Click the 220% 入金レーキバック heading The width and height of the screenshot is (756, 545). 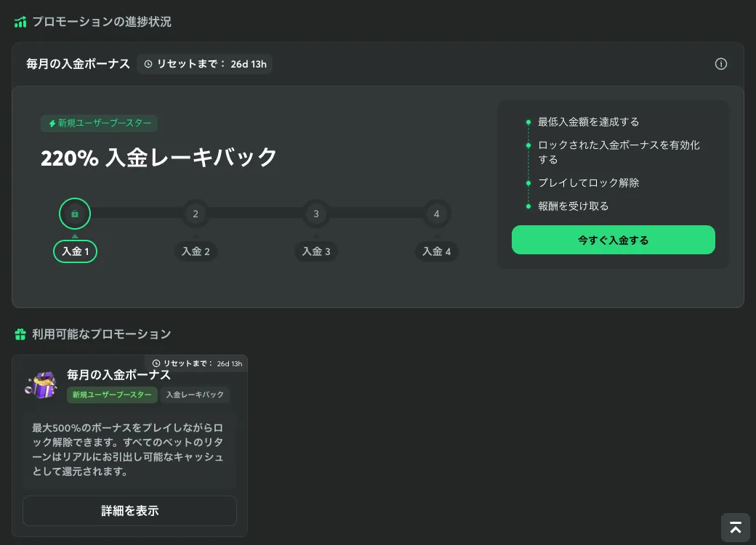[x=158, y=158]
